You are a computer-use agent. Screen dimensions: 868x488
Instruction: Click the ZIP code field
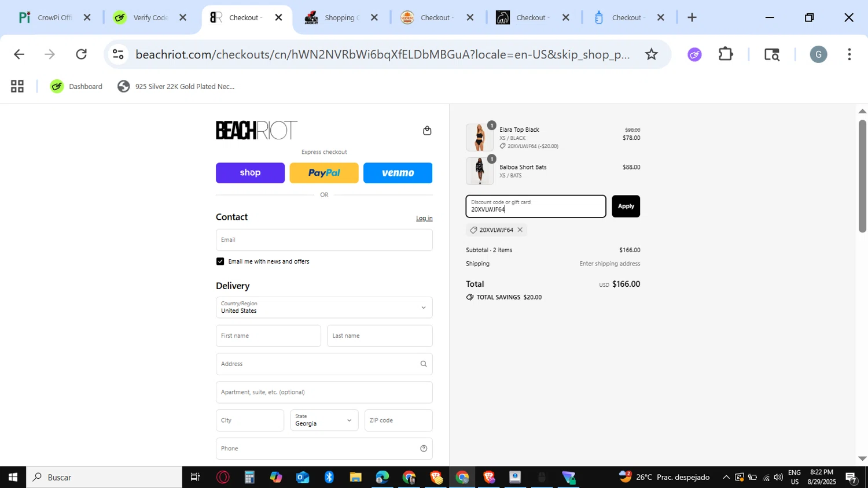(x=398, y=420)
